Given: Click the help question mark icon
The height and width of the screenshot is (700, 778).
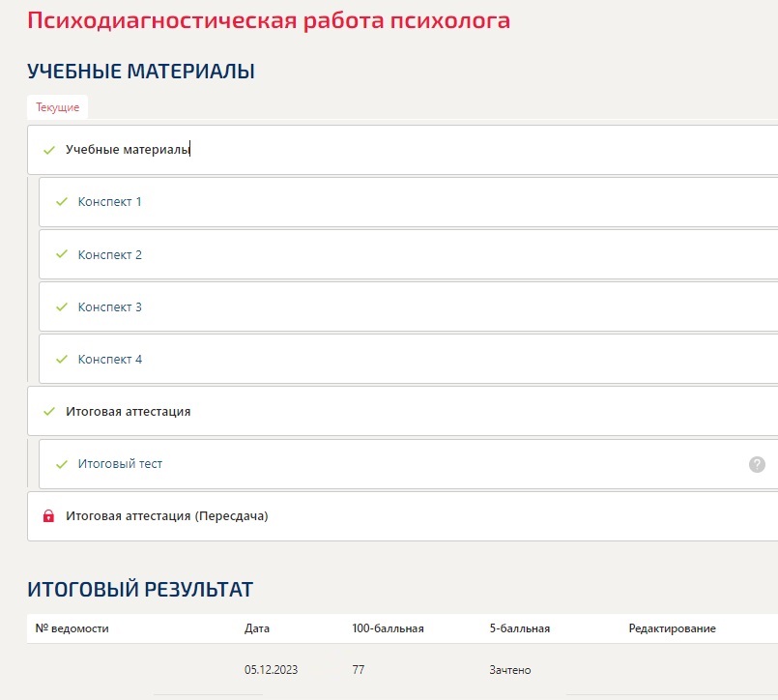Looking at the screenshot, I should (x=757, y=464).
